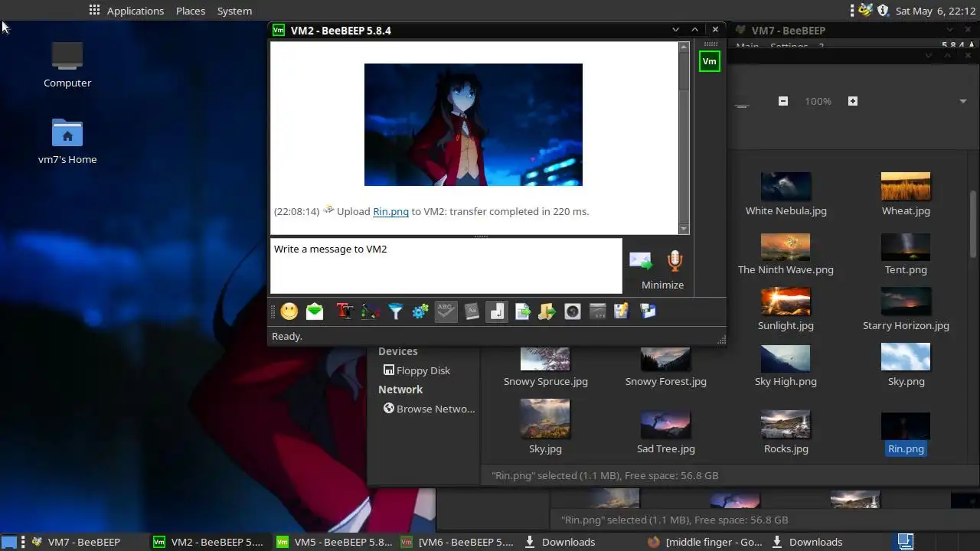Select the Wheat.jpg file

(906, 194)
